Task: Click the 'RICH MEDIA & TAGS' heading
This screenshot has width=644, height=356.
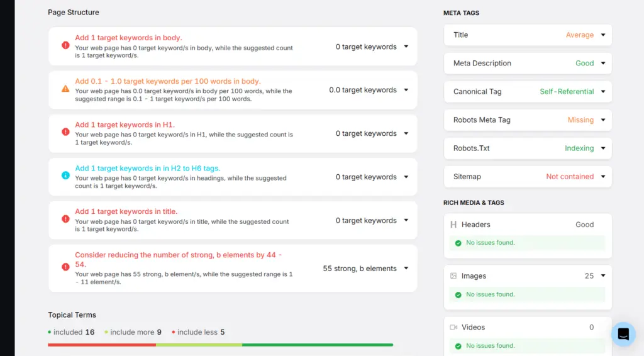Action: point(474,203)
